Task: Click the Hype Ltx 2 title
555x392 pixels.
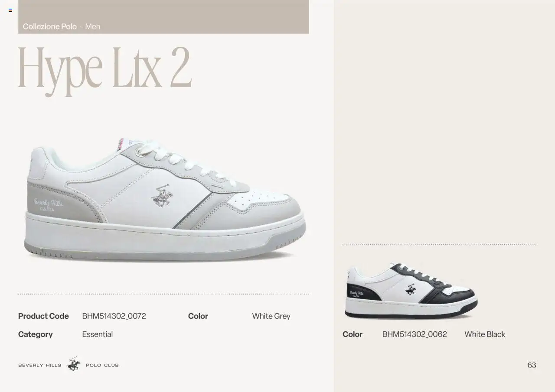Action: tap(104, 71)
